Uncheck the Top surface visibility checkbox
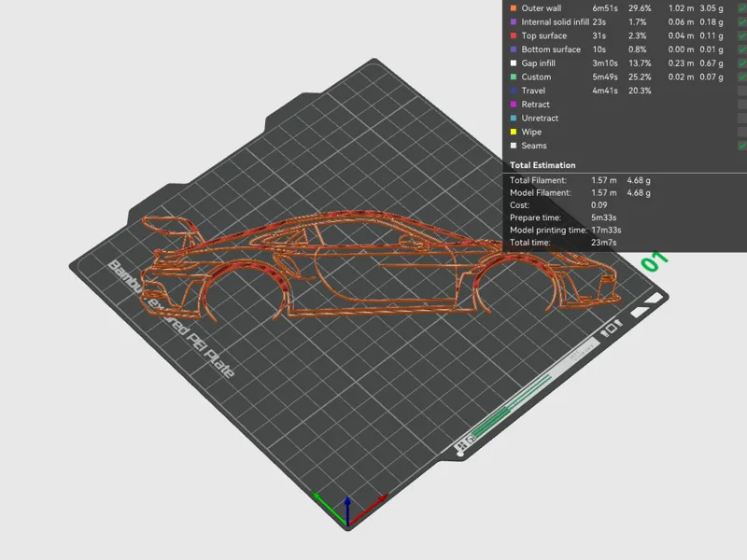Screen dimensions: 747x560 (742, 35)
